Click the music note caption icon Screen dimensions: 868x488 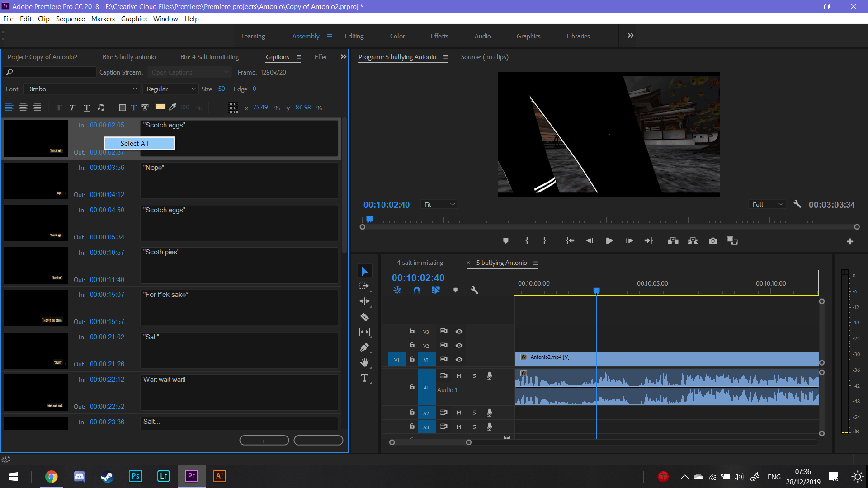click(x=101, y=108)
